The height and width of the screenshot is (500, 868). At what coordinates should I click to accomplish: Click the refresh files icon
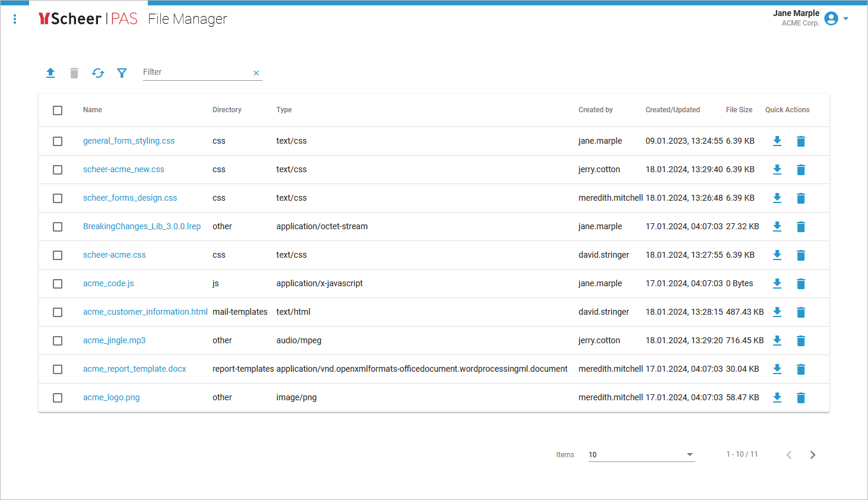pos(98,72)
